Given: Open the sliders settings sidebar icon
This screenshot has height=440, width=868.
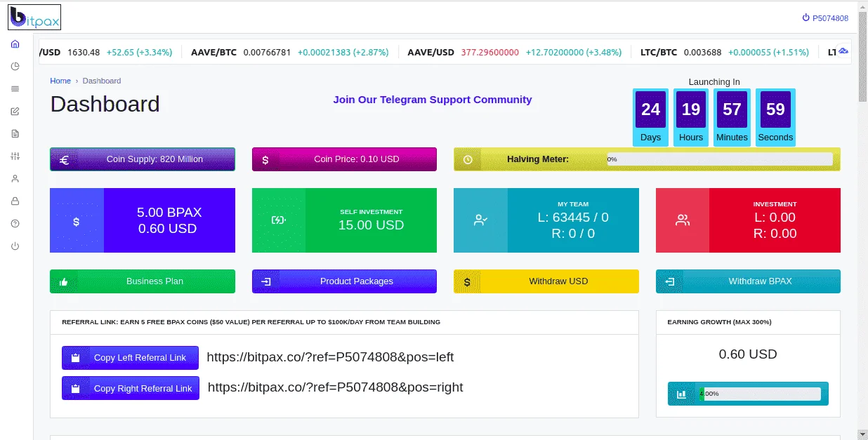Looking at the screenshot, I should 15,156.
